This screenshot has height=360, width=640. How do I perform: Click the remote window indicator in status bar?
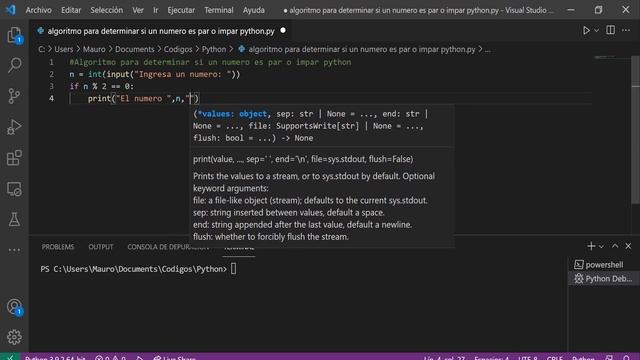[x=10, y=357]
